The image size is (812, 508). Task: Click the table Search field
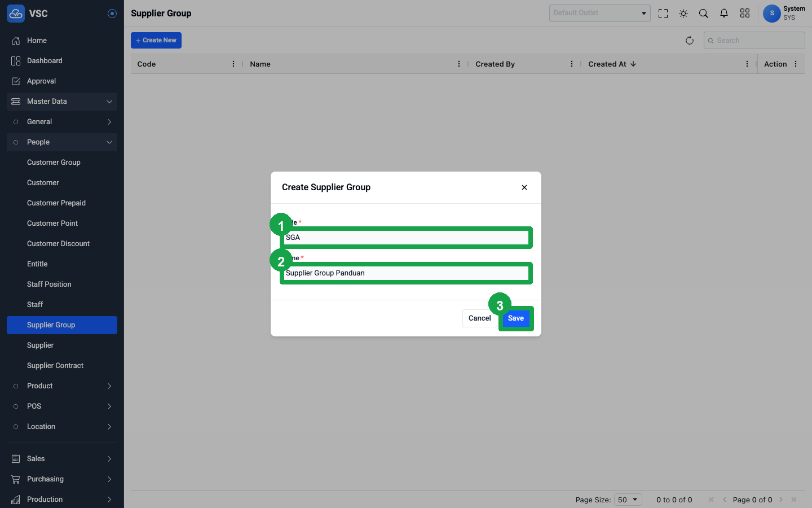754,41
